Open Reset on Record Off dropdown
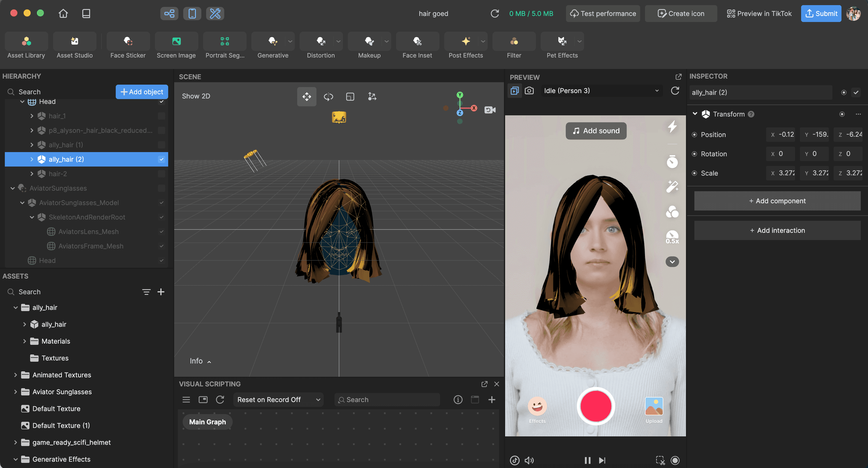 coord(278,399)
